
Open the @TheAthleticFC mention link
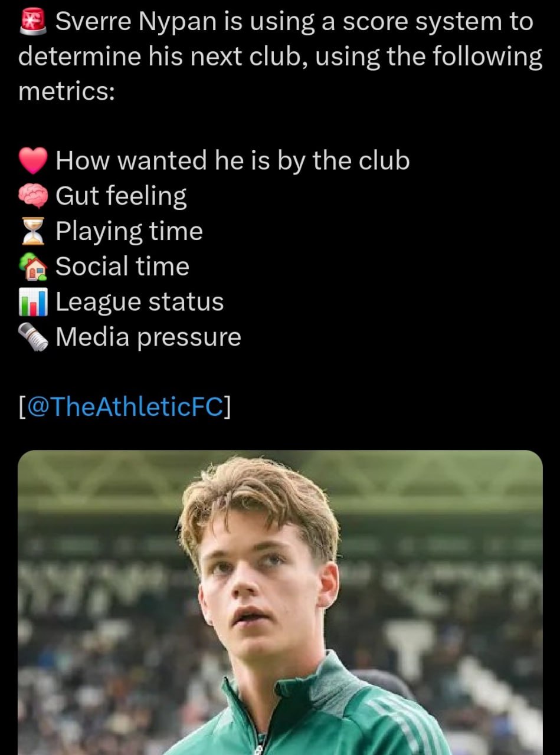(125, 407)
